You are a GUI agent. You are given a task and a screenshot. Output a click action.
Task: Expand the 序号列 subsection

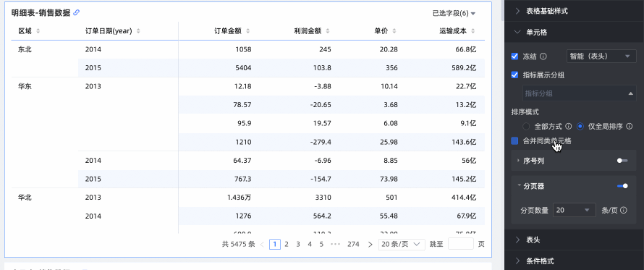[x=519, y=161]
